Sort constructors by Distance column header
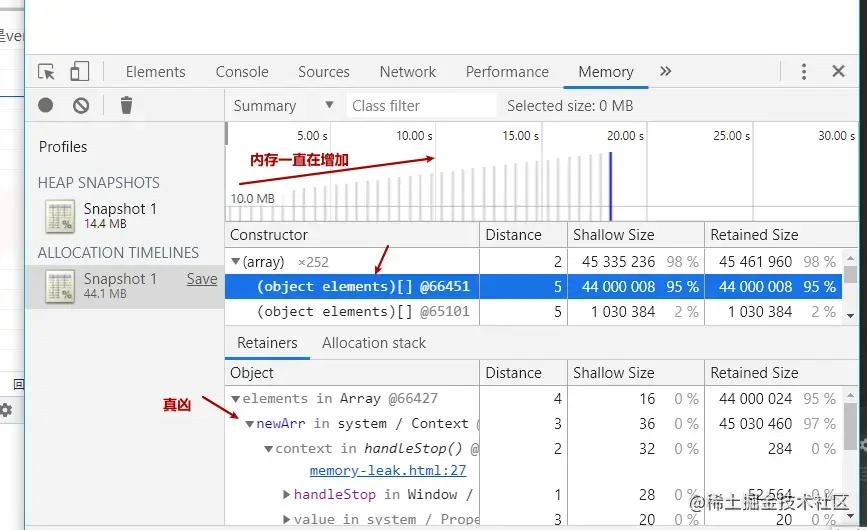The image size is (867, 530). point(523,235)
